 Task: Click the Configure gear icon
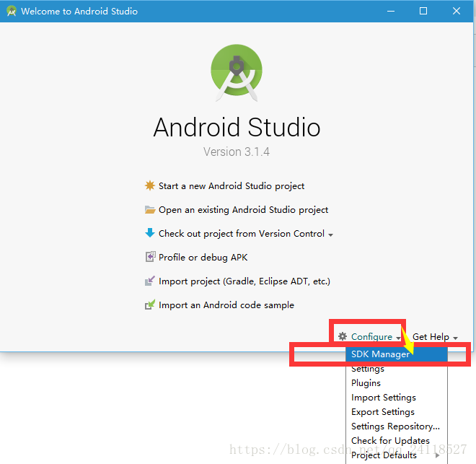(343, 336)
